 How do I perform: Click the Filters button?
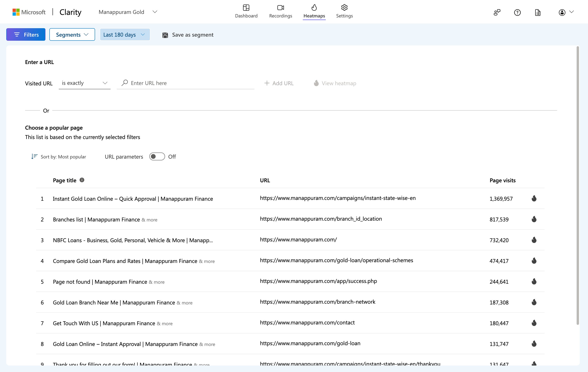click(x=26, y=34)
